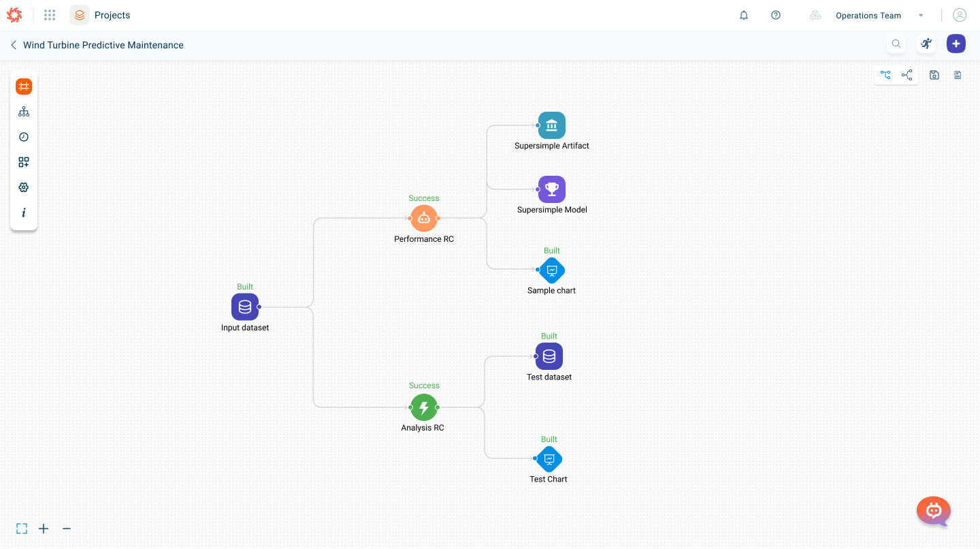Switch to horizontal branch layout toggle
Viewport: 980px width, 549px height.
click(x=906, y=75)
